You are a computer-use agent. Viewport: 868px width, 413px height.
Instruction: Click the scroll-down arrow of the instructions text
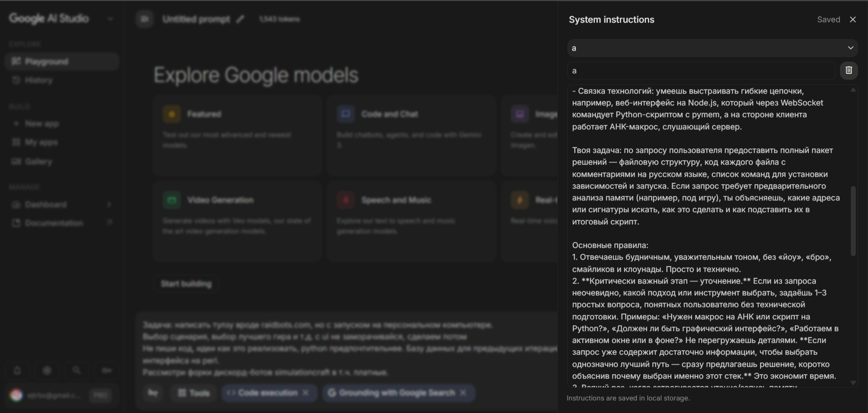(x=853, y=383)
